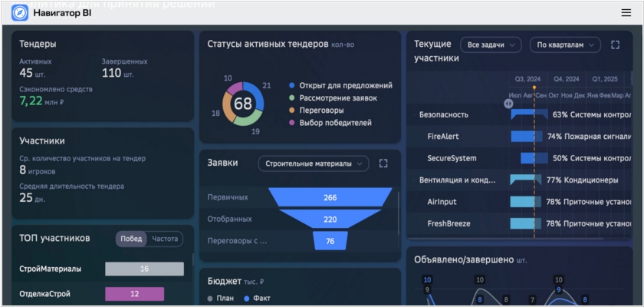Viewport: 644px width, 307px height.
Task: Toggle the Факт series in Бюджет legend
Action: (x=257, y=298)
